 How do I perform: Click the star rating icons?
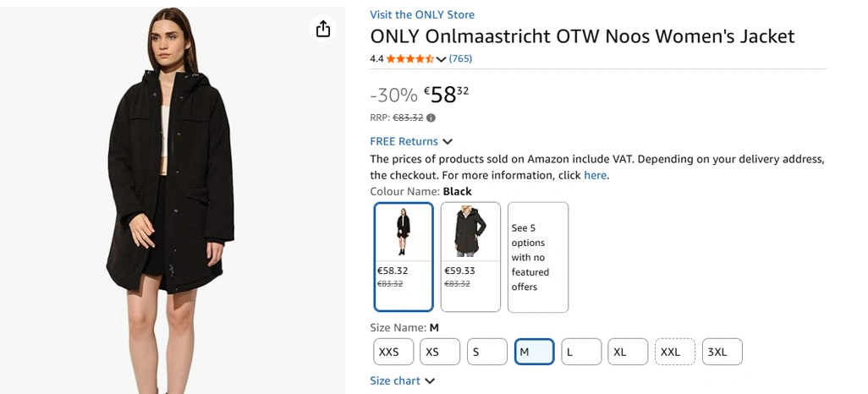point(410,59)
